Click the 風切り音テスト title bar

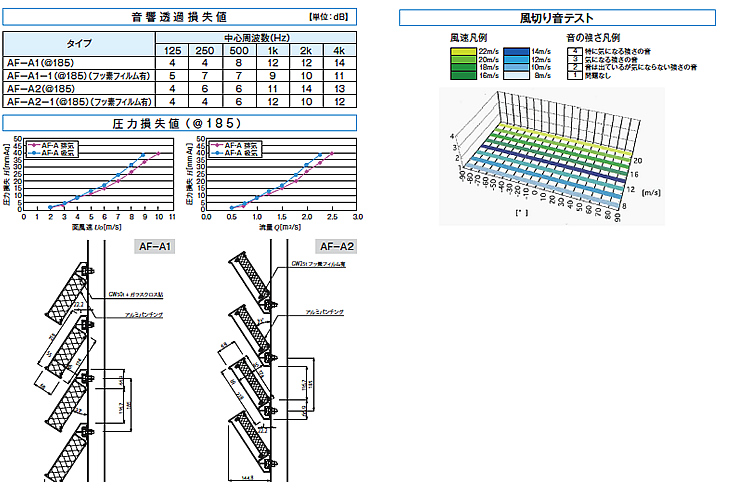556,18
